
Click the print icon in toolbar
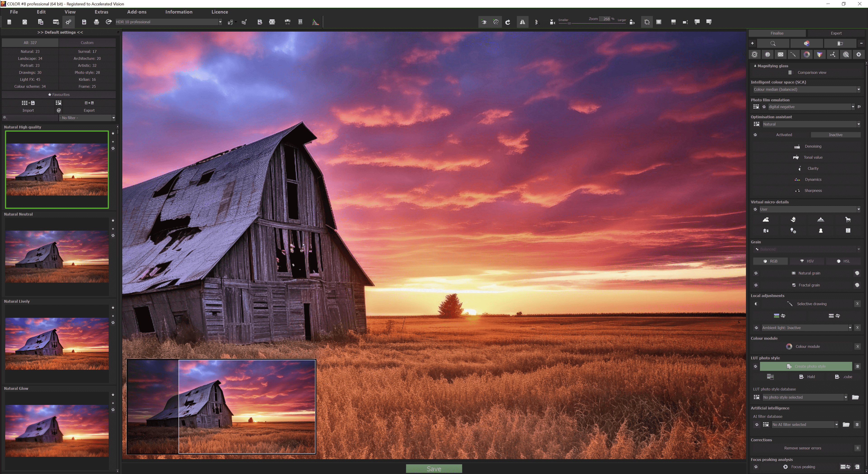[x=96, y=22]
